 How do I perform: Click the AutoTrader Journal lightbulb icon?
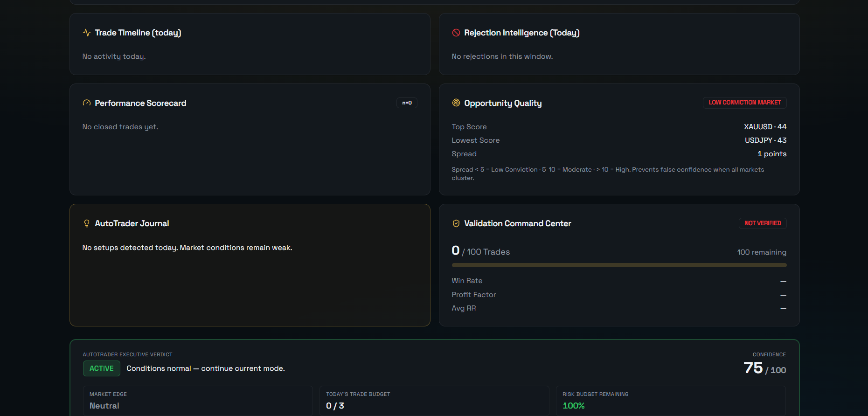click(x=87, y=223)
